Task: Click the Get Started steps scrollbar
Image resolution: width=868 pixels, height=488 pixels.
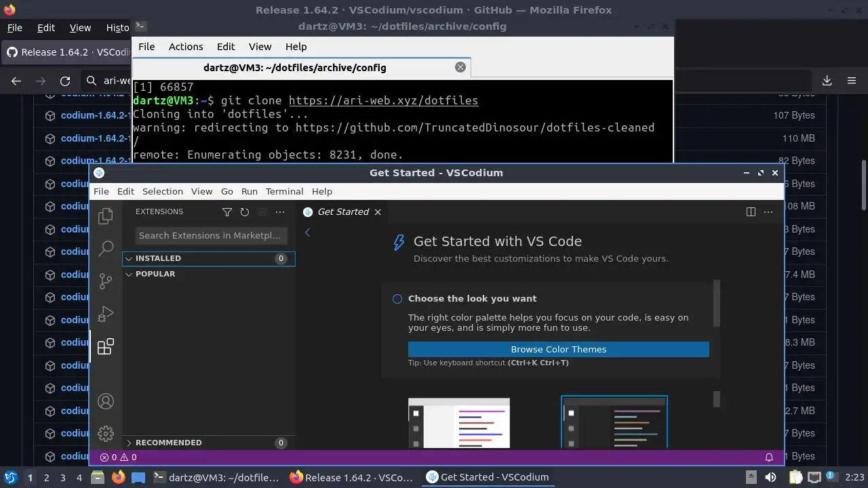Action: 717,304
